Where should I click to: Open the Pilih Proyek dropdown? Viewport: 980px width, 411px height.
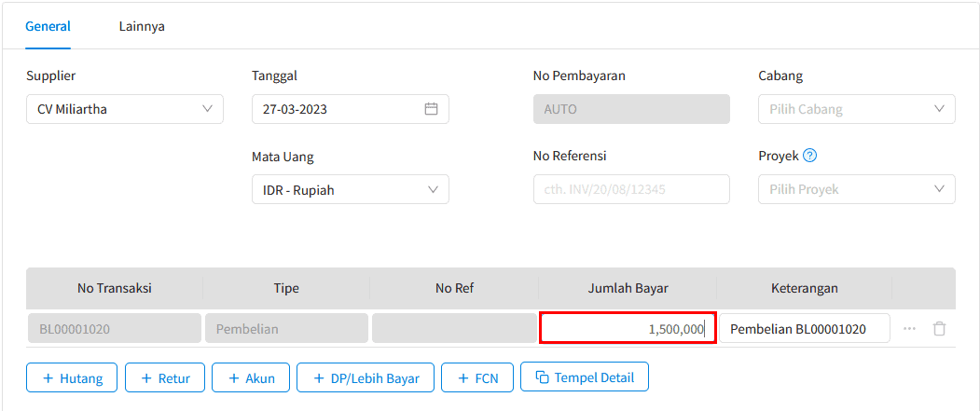[856, 189]
